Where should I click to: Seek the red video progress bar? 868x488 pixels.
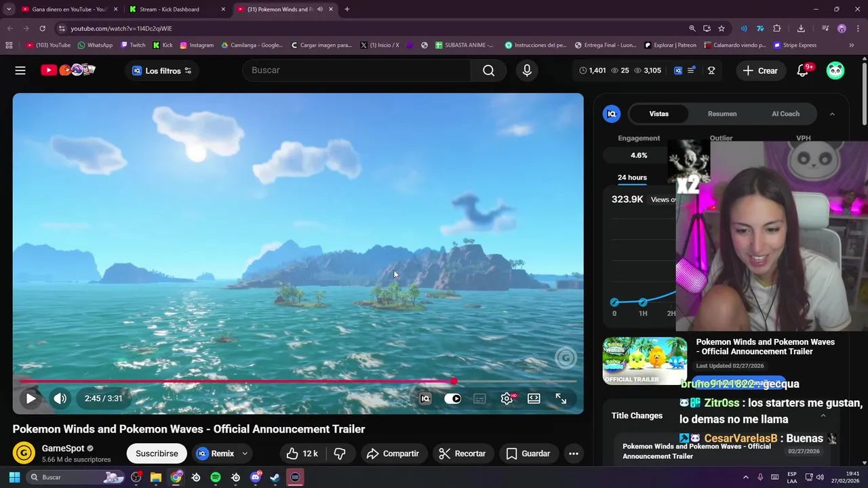tap(298, 382)
